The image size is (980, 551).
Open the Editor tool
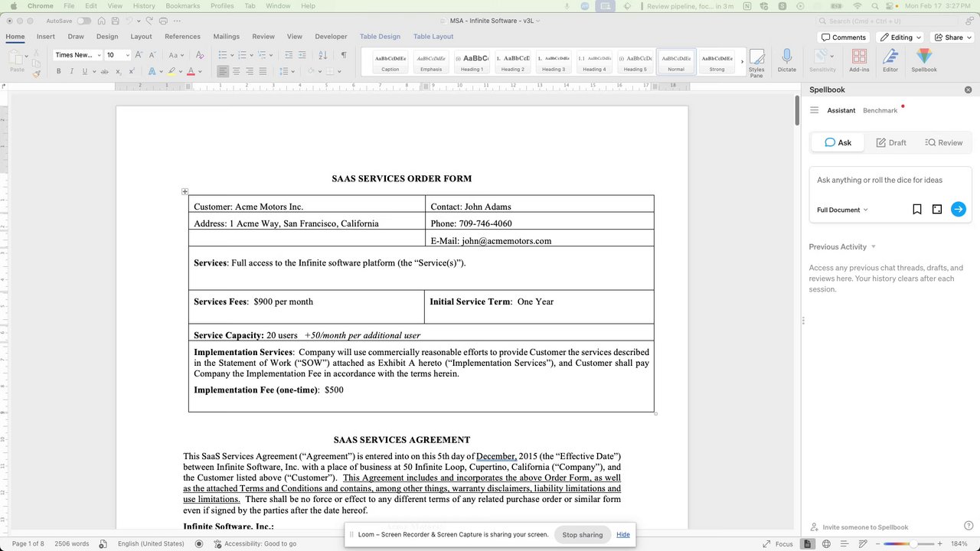(890, 60)
